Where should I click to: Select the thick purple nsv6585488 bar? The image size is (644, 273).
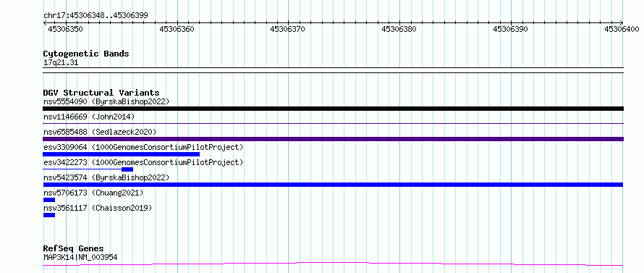333,139
